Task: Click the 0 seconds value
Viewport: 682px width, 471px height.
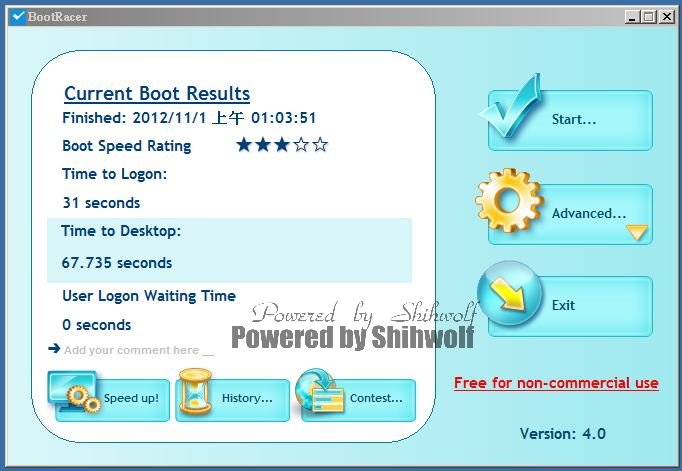Action: pyautogui.click(x=97, y=324)
